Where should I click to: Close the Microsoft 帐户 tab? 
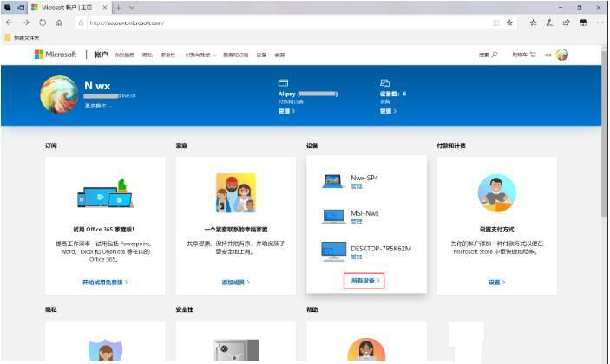(105, 8)
